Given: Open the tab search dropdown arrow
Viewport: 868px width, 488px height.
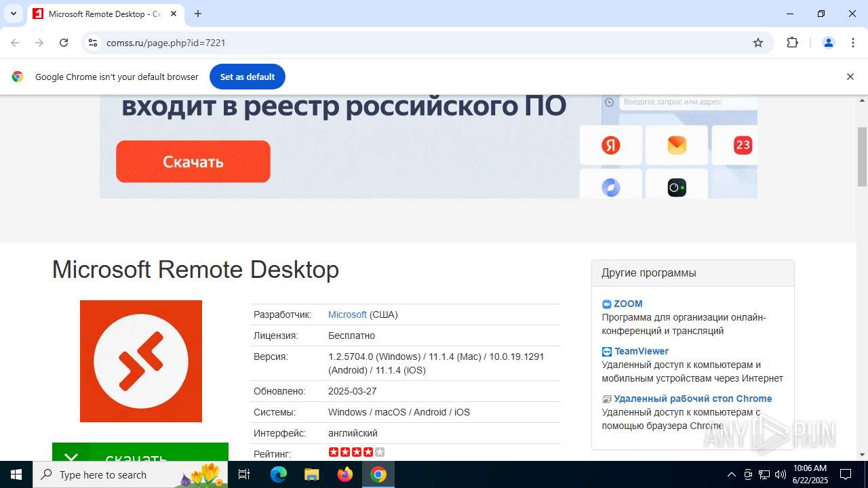Looking at the screenshot, I should point(13,14).
